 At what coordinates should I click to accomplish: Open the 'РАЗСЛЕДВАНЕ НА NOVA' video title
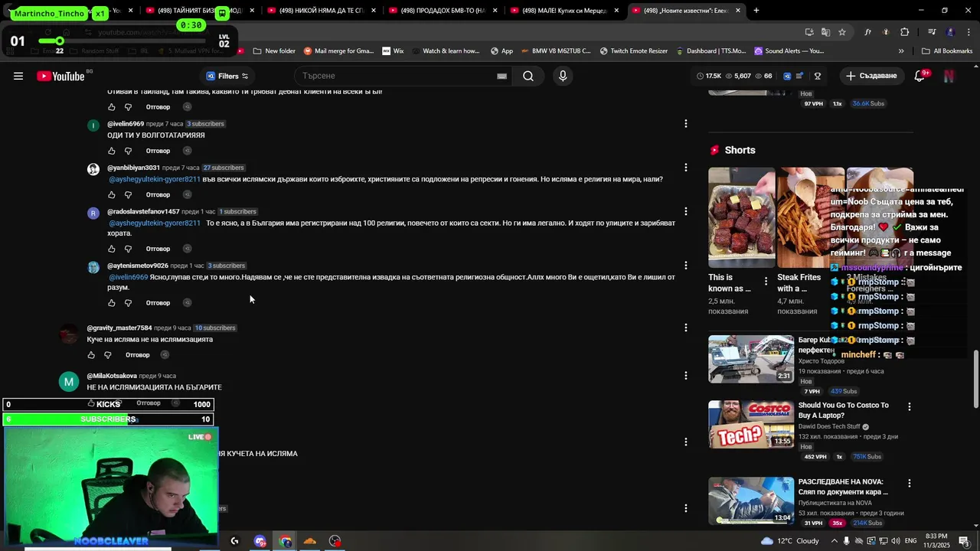coord(843,487)
